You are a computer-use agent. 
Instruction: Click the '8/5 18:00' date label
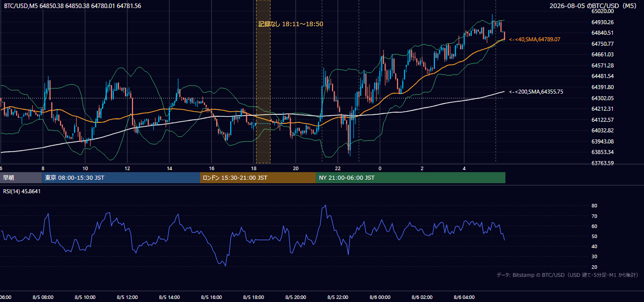(253, 297)
